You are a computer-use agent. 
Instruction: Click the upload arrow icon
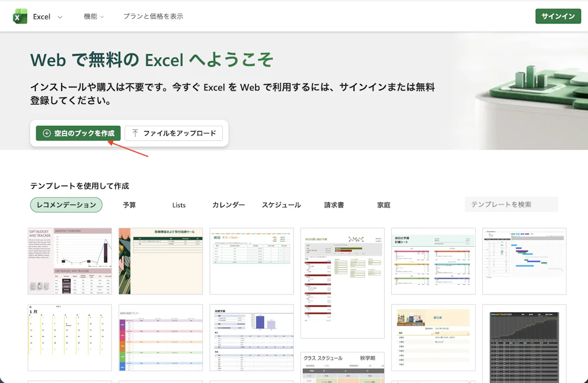(x=135, y=133)
